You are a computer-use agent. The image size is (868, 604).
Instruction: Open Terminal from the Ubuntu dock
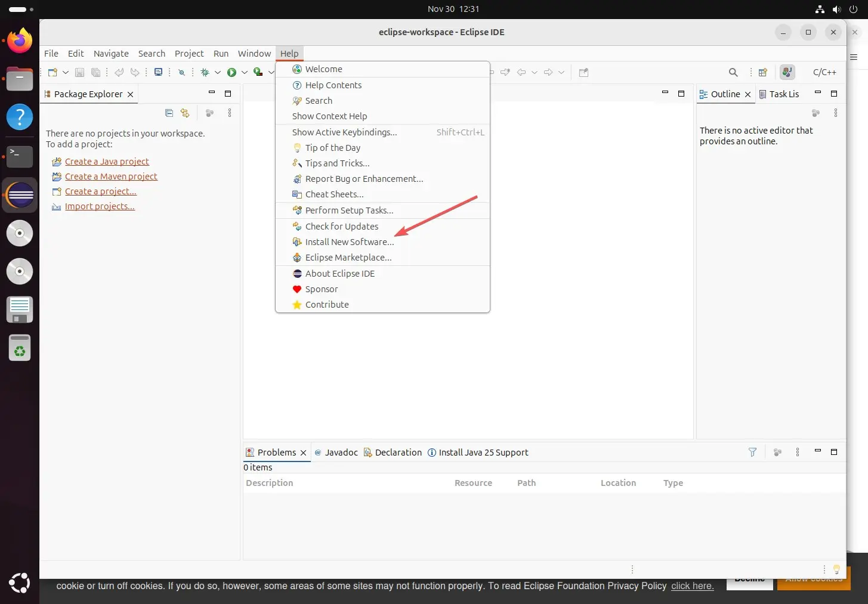click(x=20, y=157)
